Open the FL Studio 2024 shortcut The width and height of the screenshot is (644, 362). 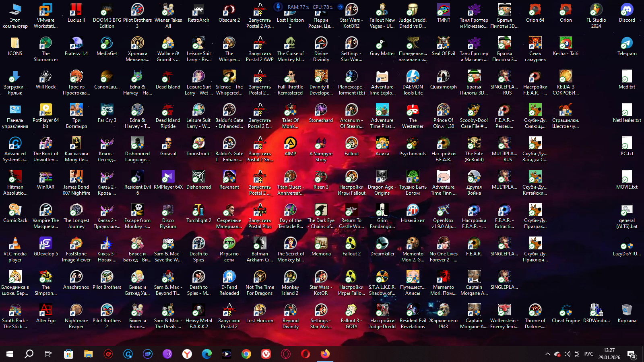[596, 10]
